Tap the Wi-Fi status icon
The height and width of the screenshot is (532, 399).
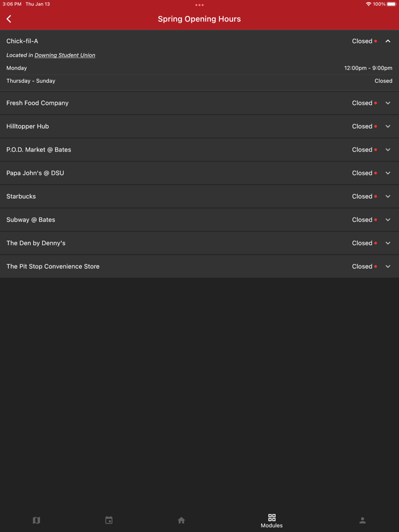368,4
